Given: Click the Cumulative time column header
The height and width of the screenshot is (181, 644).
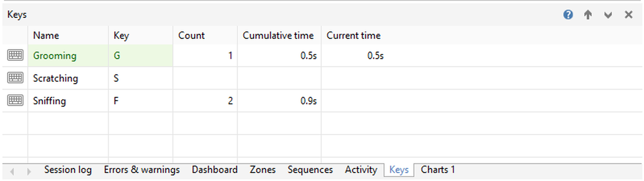Looking at the screenshot, I should [279, 36].
